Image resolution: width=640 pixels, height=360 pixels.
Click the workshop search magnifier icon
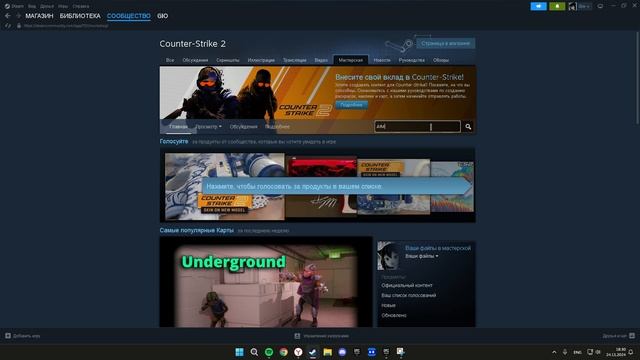(x=468, y=127)
